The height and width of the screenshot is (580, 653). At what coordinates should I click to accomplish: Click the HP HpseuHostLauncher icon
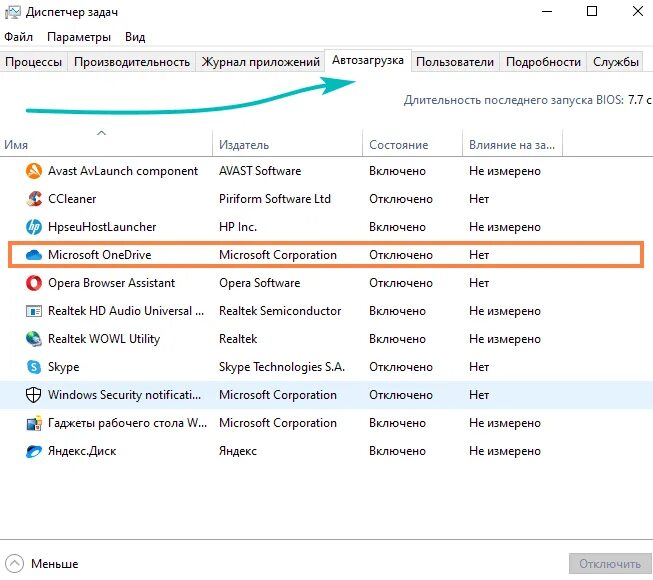pos(34,227)
